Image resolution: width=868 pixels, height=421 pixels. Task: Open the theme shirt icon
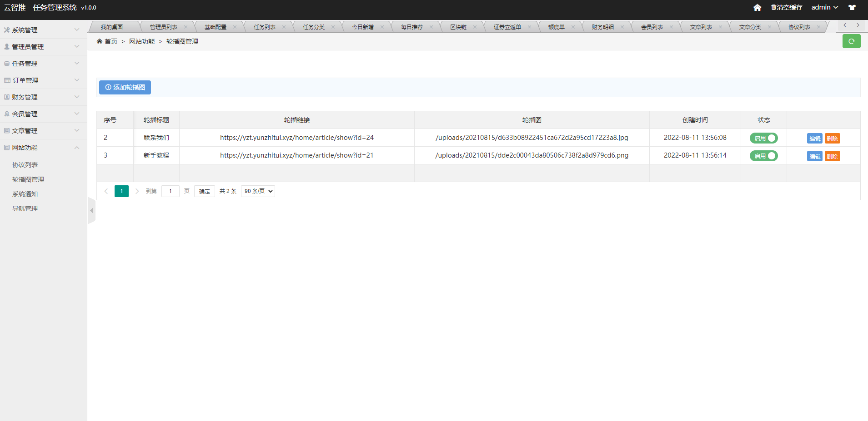[852, 8]
